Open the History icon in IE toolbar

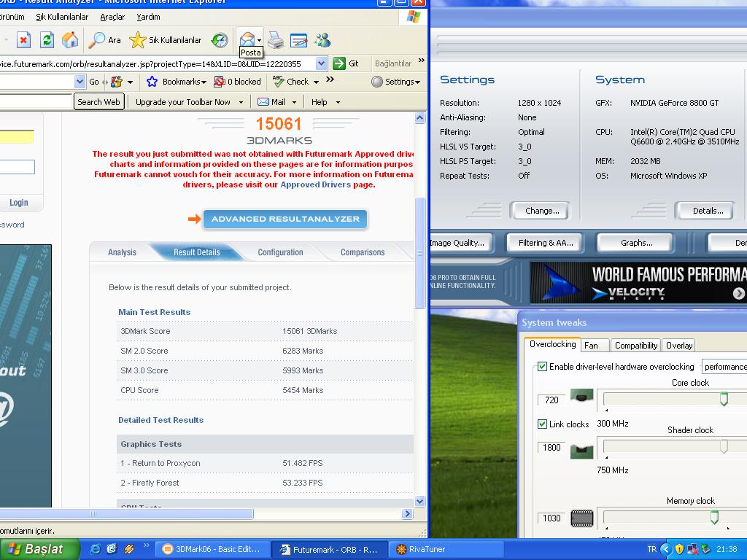click(x=220, y=40)
